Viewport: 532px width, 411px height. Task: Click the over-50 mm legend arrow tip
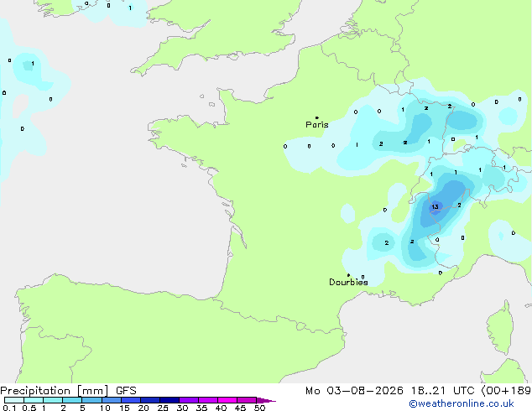coord(266,400)
